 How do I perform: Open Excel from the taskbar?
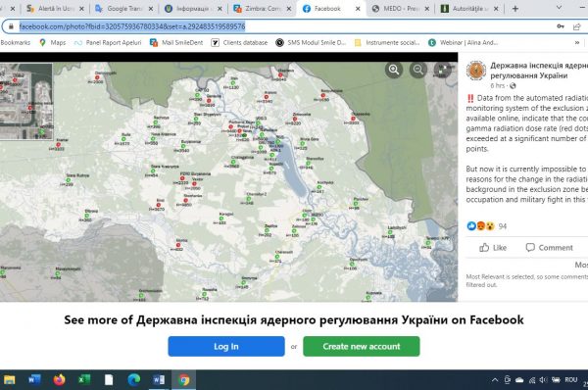(x=84, y=380)
